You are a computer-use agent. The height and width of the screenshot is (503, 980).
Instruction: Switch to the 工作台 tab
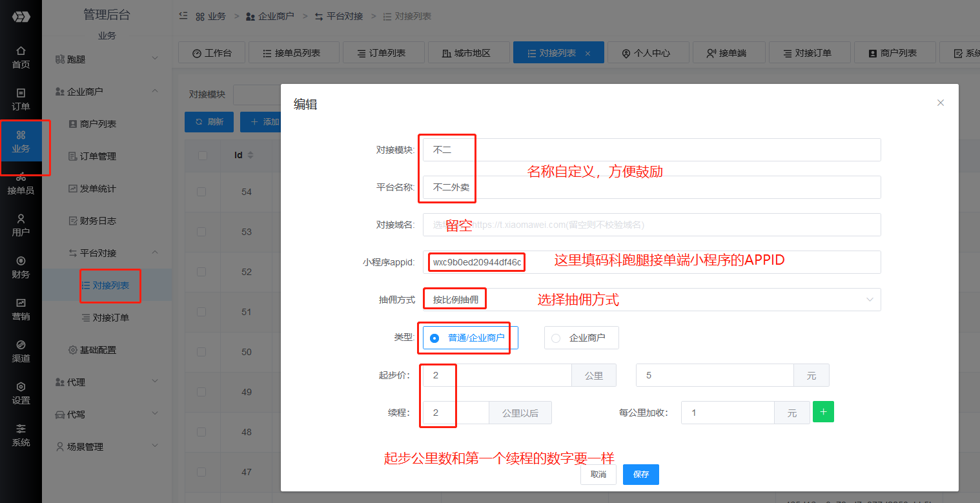point(212,53)
